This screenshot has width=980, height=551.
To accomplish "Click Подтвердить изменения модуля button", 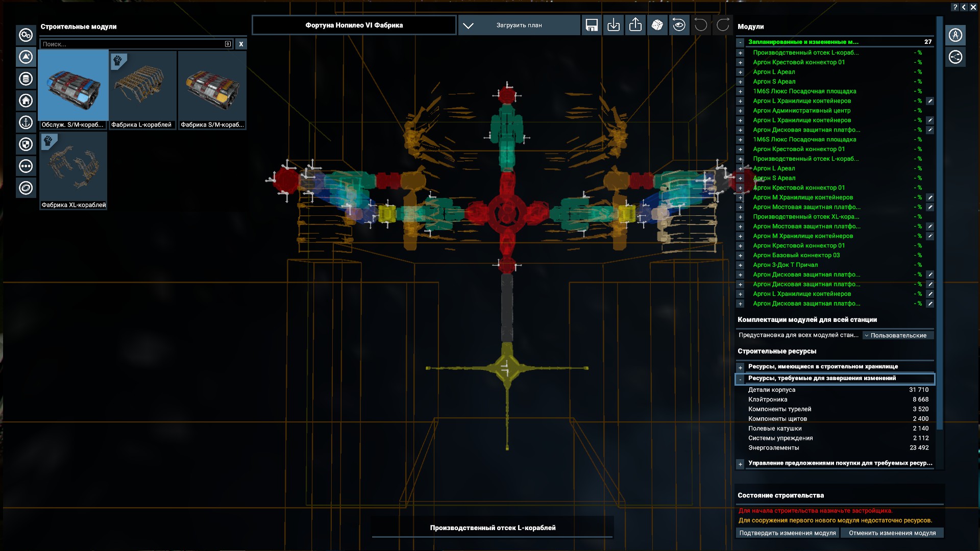I will tap(787, 533).
